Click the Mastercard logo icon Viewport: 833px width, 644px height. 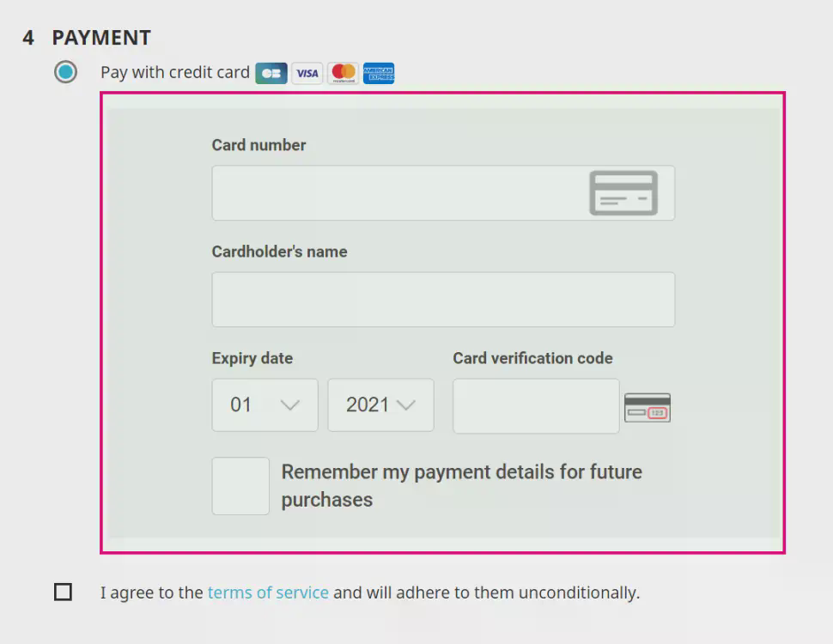[x=344, y=73]
